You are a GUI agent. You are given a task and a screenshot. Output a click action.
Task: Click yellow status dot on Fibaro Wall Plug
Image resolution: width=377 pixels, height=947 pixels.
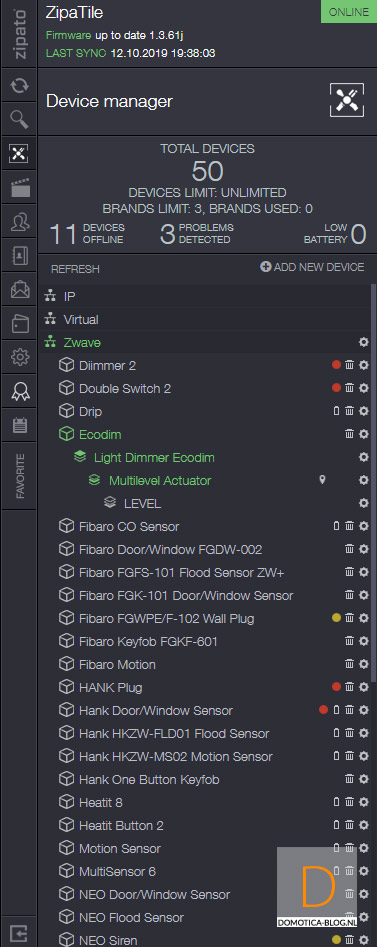337,618
